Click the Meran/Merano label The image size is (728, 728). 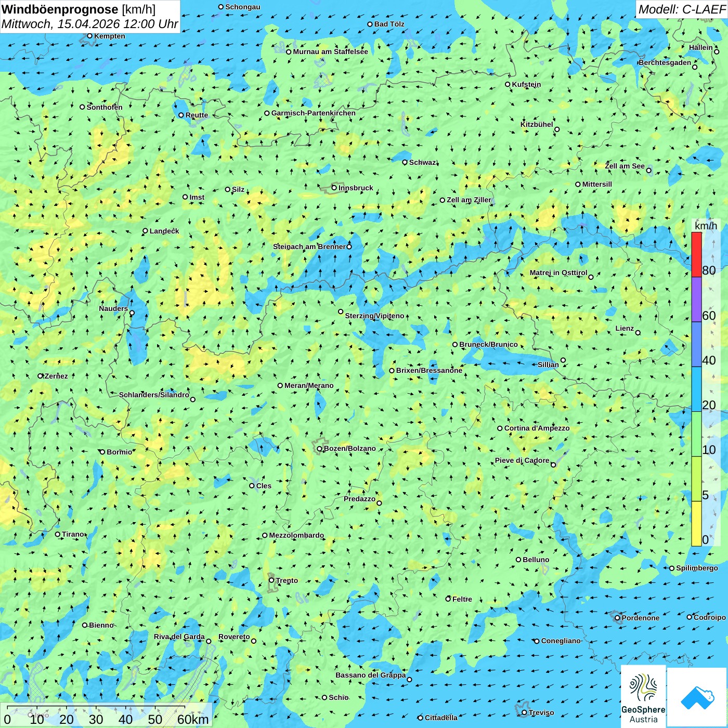tap(309, 385)
